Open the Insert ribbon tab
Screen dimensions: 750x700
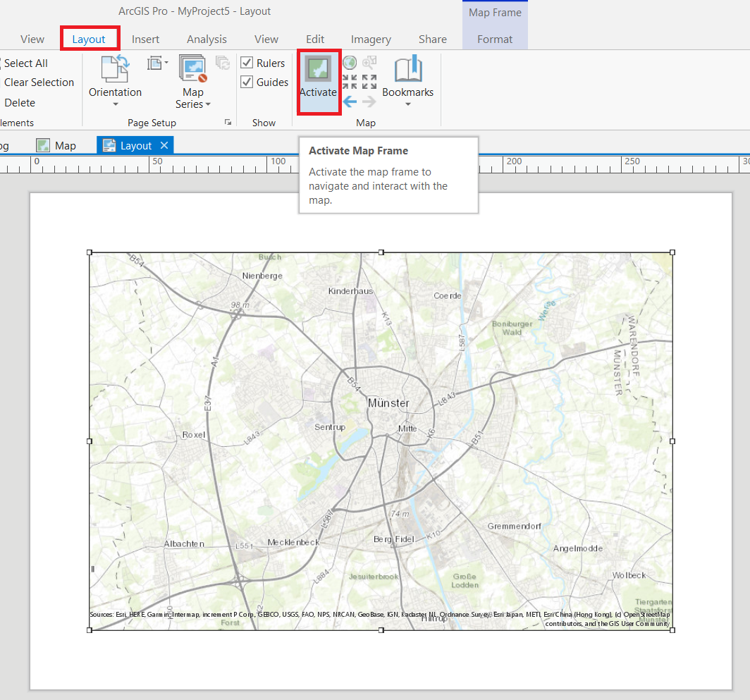point(145,39)
